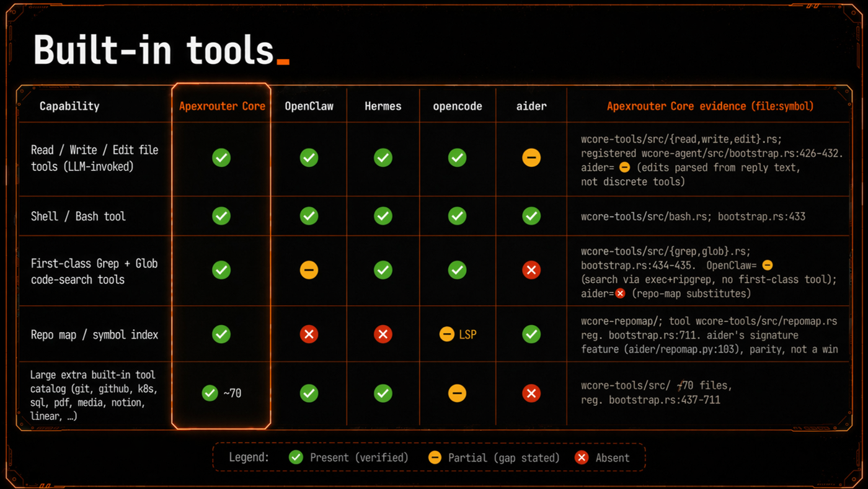Click Read / Write / Edit file tools label
The width and height of the screenshot is (868, 489).
click(94, 158)
